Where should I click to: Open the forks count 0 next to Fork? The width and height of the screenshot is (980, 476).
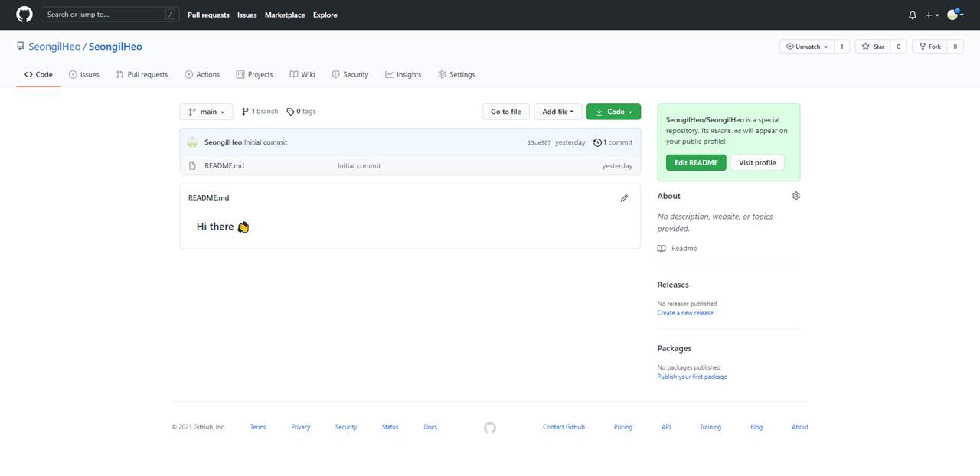955,47
